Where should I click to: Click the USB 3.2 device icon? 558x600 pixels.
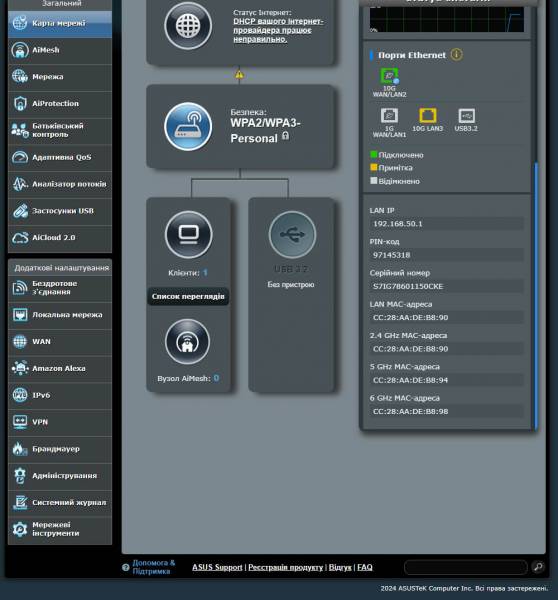point(292,235)
